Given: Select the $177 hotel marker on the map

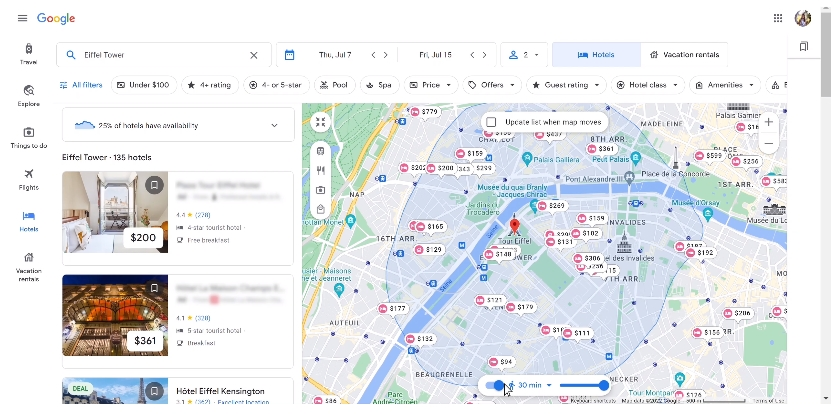Looking at the screenshot, I should point(392,309).
